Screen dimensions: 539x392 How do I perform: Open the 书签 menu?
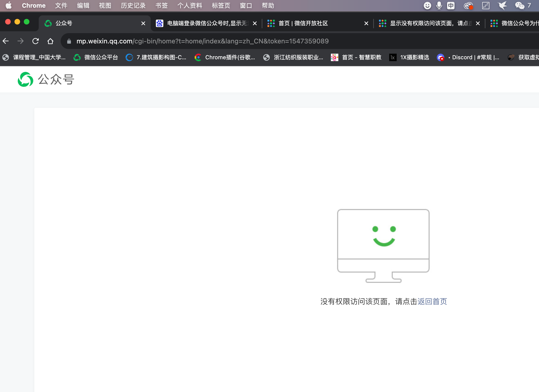point(161,5)
